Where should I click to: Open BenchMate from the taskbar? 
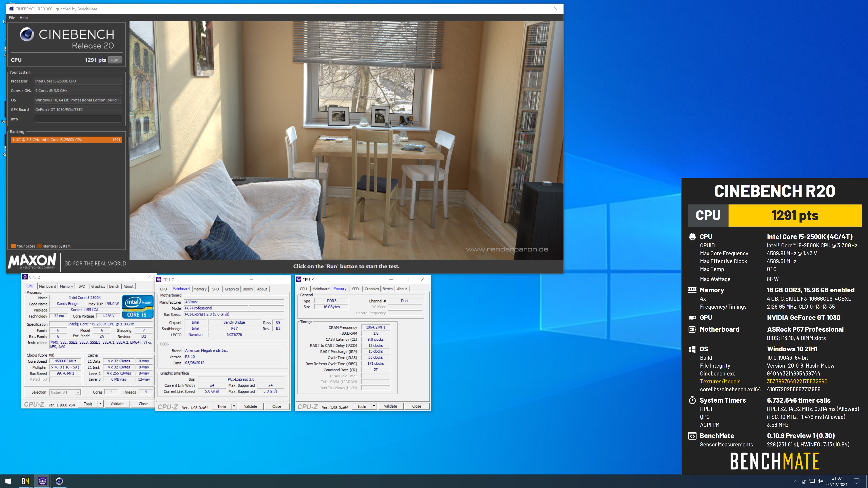tap(25, 481)
